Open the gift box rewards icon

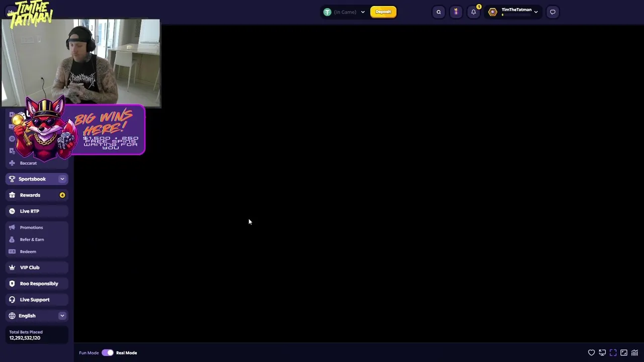pyautogui.click(x=456, y=12)
